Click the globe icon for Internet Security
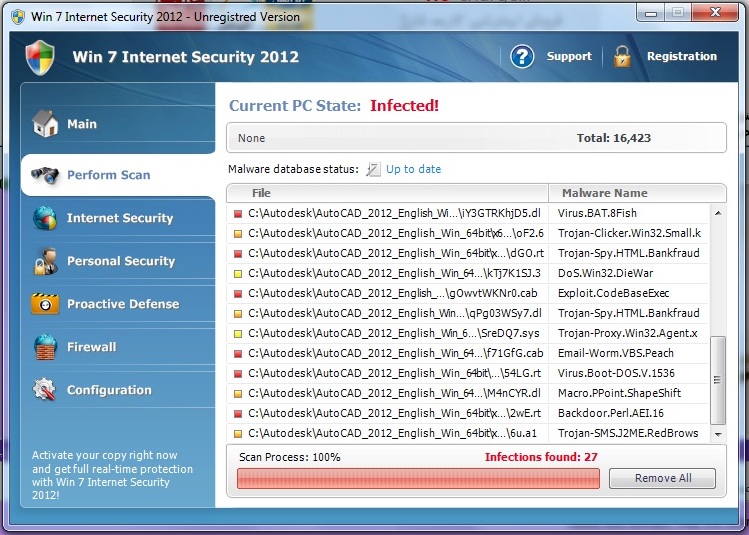Viewport: 749px width, 535px height. [45, 218]
